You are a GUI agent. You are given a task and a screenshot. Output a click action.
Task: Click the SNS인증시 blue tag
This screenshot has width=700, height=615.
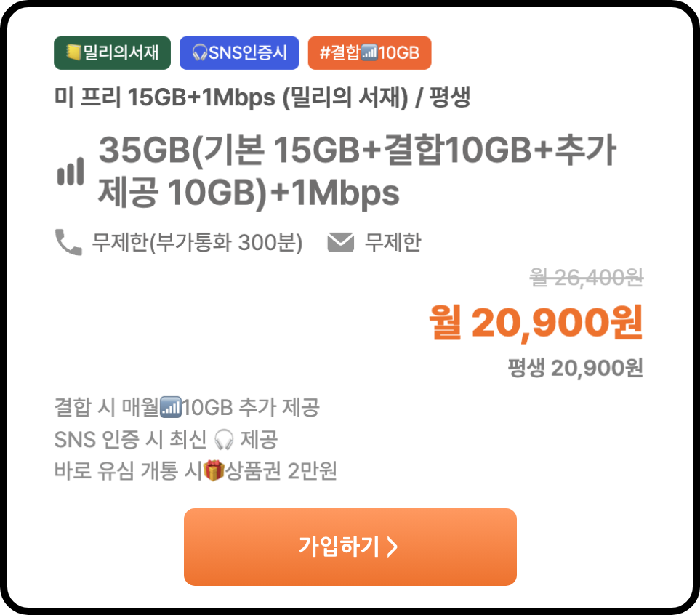pos(239,52)
